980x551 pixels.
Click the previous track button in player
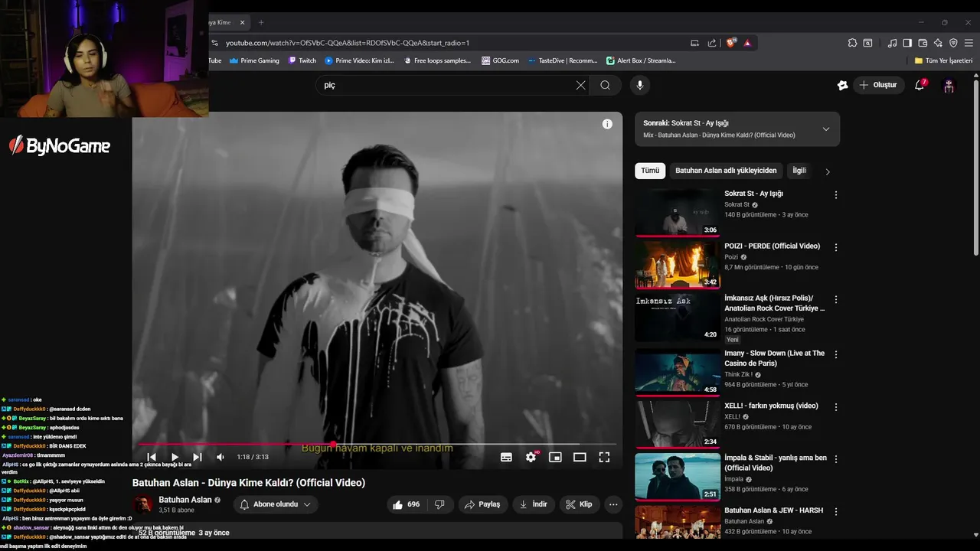point(152,457)
